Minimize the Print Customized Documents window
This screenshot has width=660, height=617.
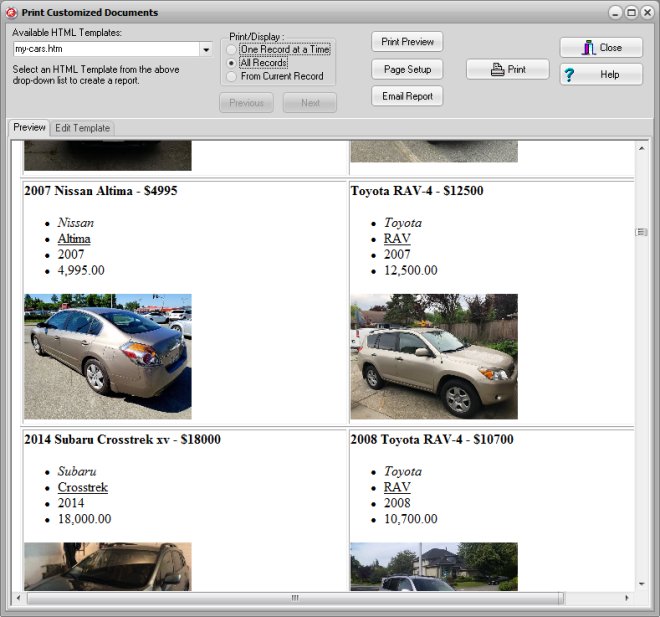(615, 13)
